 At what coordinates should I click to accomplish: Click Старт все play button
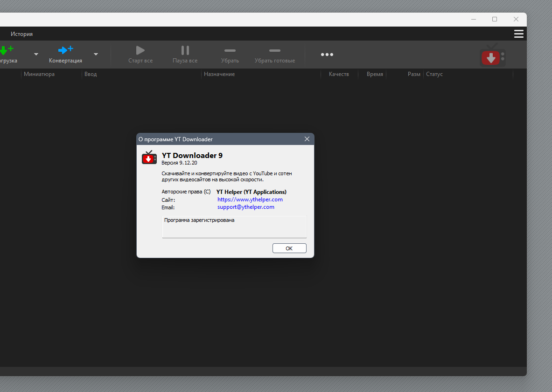coord(140,55)
